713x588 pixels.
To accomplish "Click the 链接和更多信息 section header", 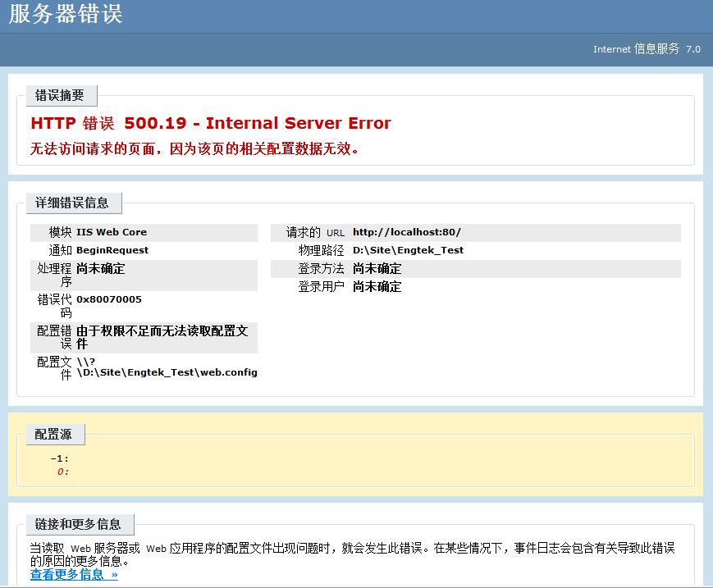I will (x=79, y=524).
